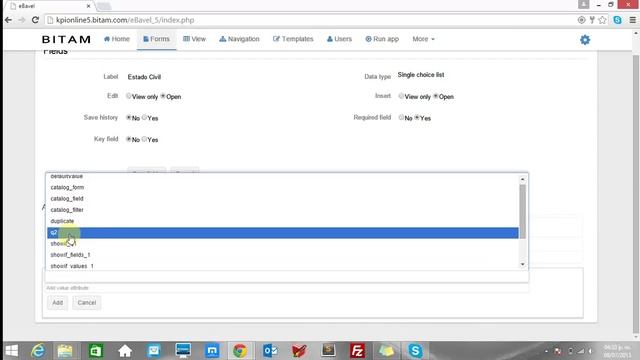
Task: Click the address bar URL
Action: tap(125, 20)
